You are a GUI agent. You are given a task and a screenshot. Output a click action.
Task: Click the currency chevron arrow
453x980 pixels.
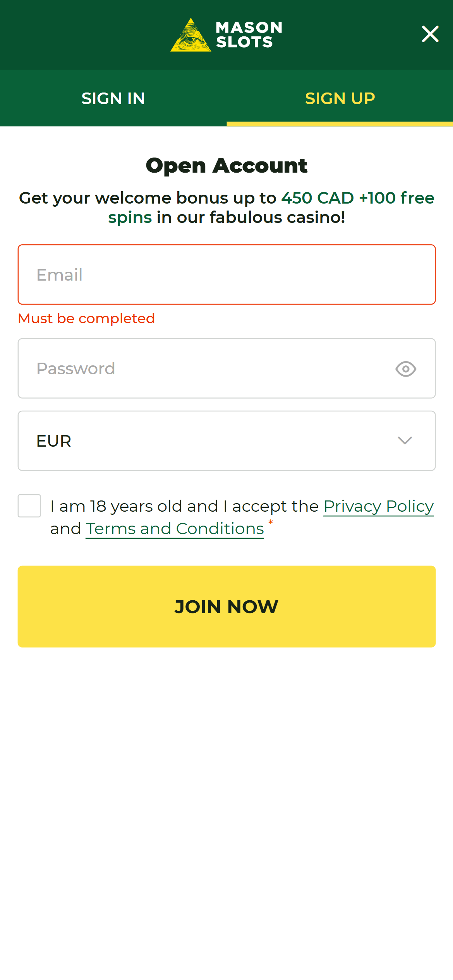tap(405, 441)
